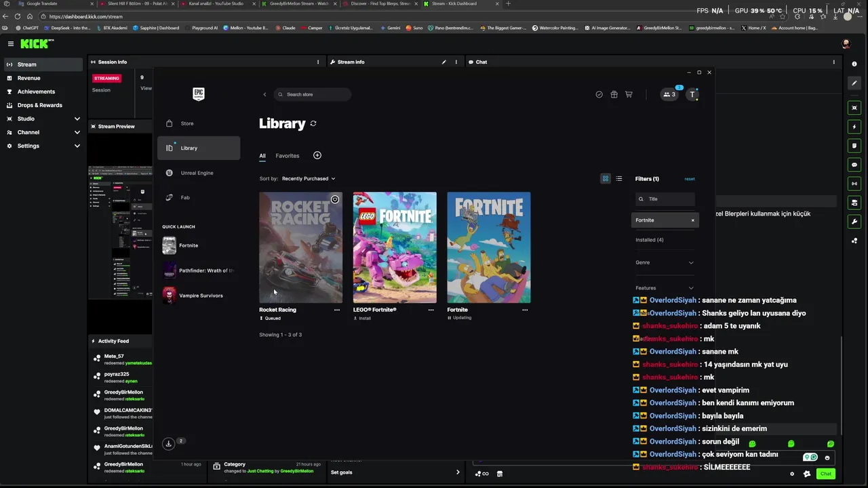Open the shopping cart icon
The width and height of the screenshot is (868, 488).
click(x=629, y=94)
